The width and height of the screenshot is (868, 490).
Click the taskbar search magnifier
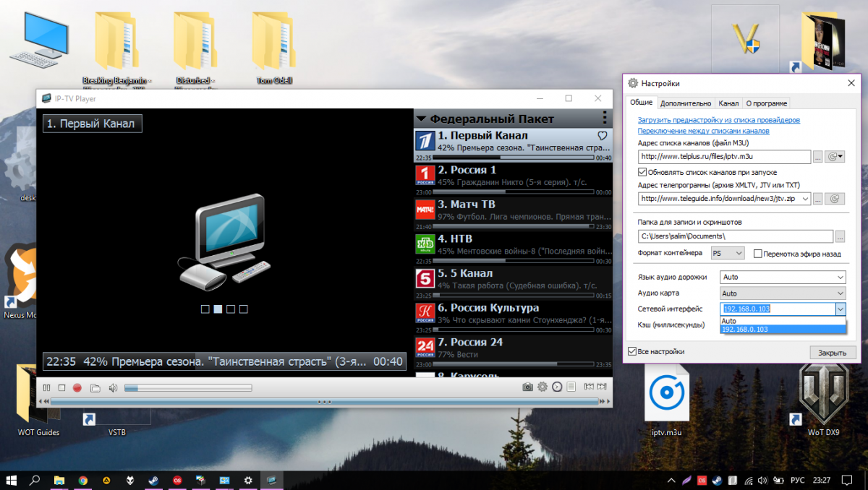click(35, 480)
